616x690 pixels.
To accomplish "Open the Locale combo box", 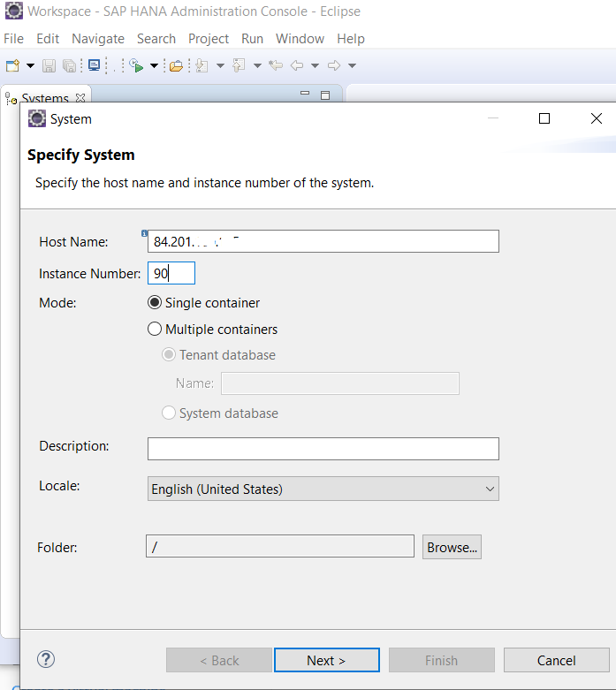I will [x=323, y=489].
